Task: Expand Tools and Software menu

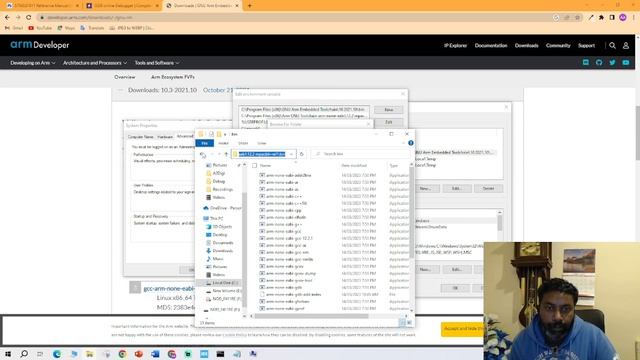Action: 157,63
